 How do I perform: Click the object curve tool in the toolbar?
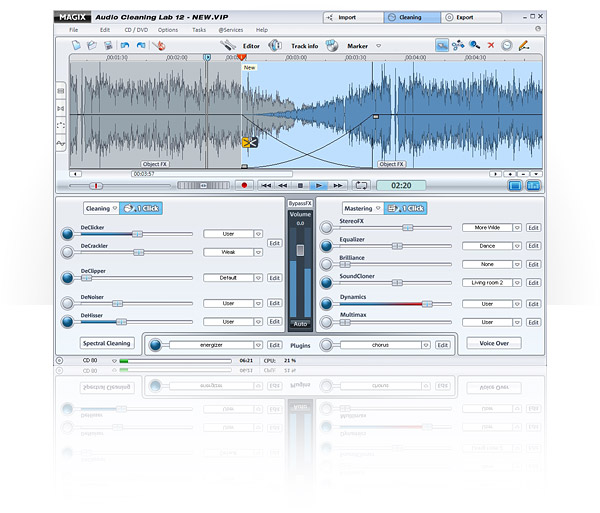pyautogui.click(x=458, y=46)
